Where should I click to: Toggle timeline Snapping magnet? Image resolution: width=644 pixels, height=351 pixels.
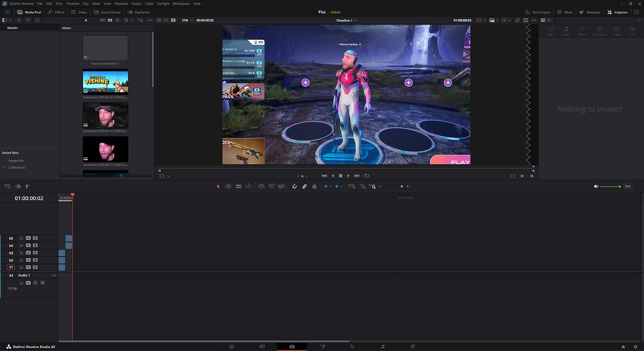tap(295, 186)
